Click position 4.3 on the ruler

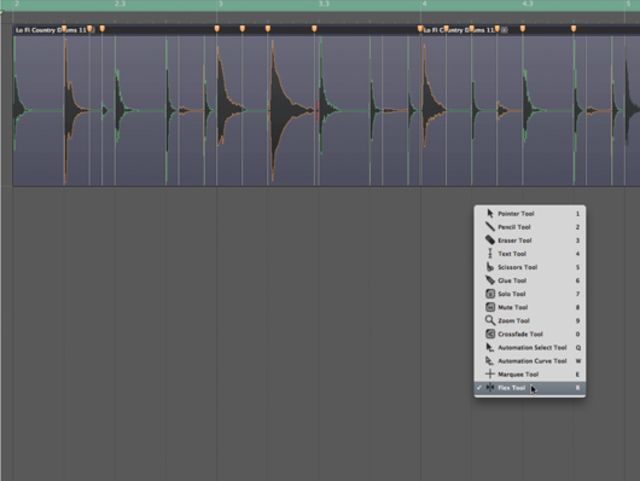coord(528,4)
